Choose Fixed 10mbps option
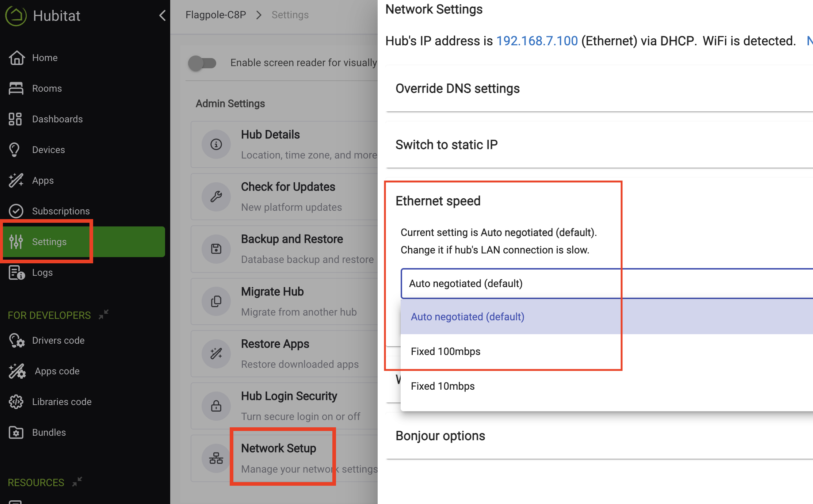 pos(443,386)
